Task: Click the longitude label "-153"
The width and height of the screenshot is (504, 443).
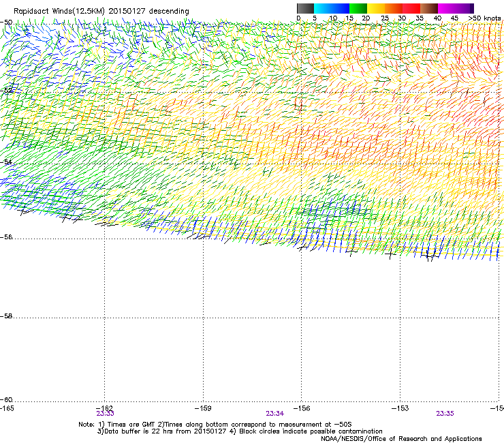Action: 400,408
